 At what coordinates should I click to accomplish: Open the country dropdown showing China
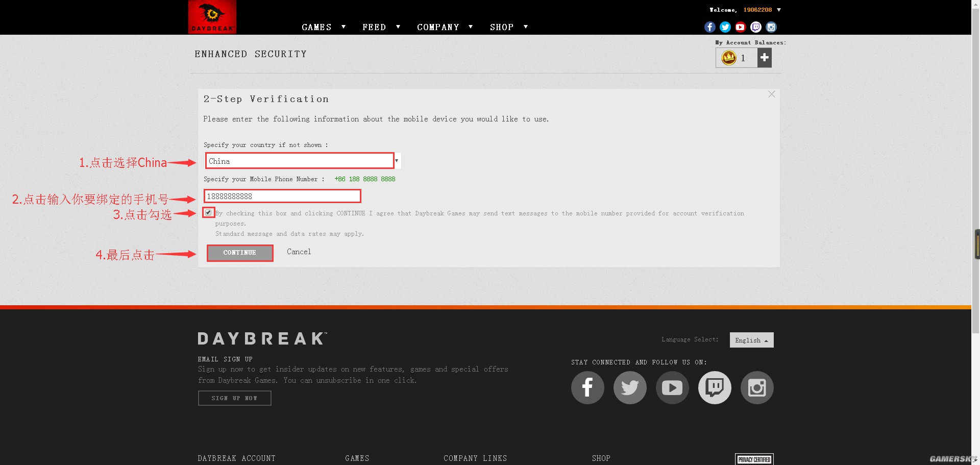[303, 161]
